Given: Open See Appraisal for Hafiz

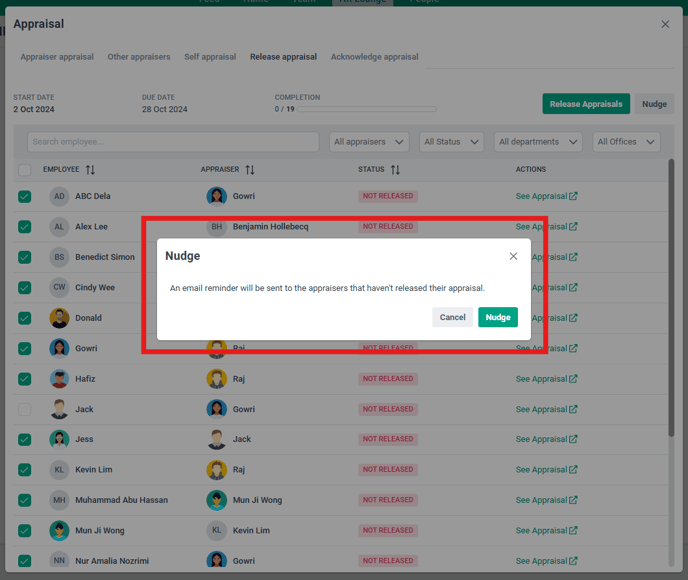Looking at the screenshot, I should 546,379.
